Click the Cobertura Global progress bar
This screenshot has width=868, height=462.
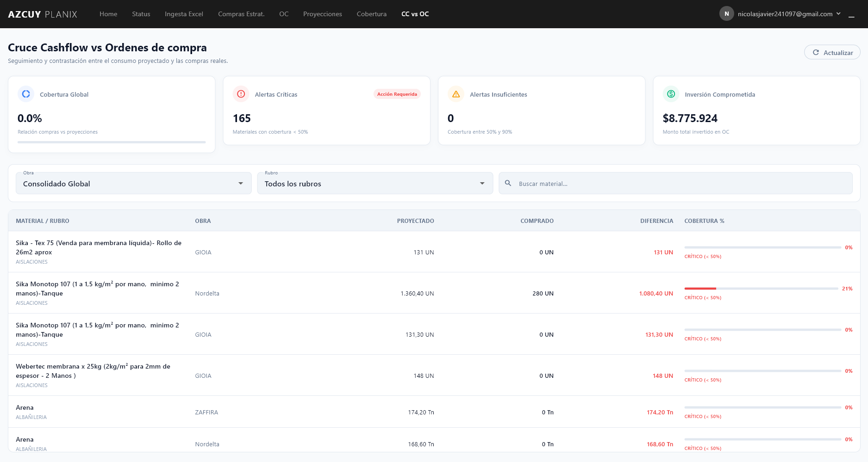[112, 142]
